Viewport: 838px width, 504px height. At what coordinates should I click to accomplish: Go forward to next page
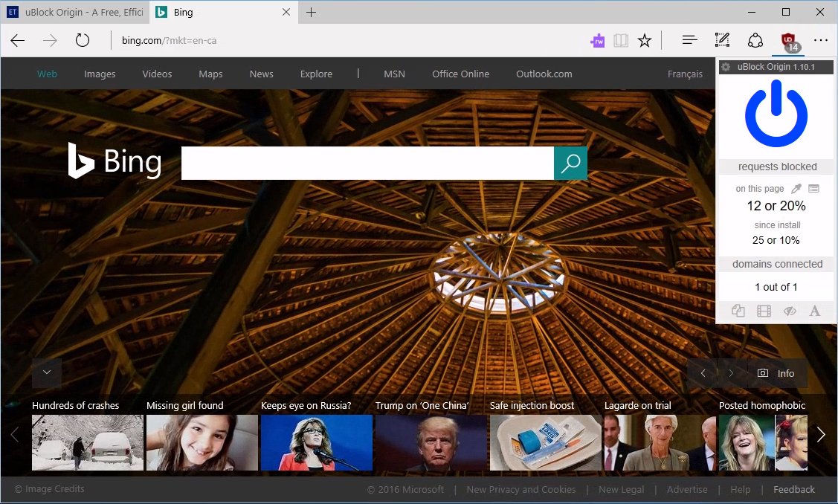pyautogui.click(x=50, y=41)
